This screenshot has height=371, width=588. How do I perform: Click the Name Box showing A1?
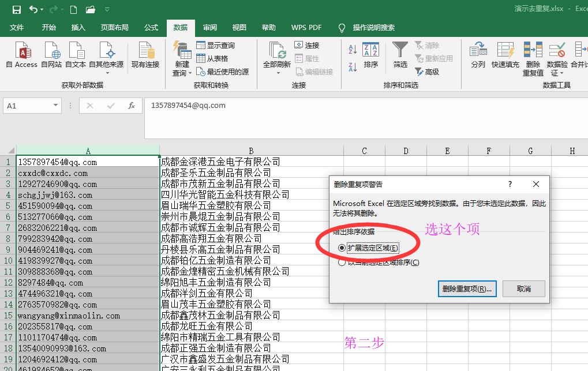[28, 106]
